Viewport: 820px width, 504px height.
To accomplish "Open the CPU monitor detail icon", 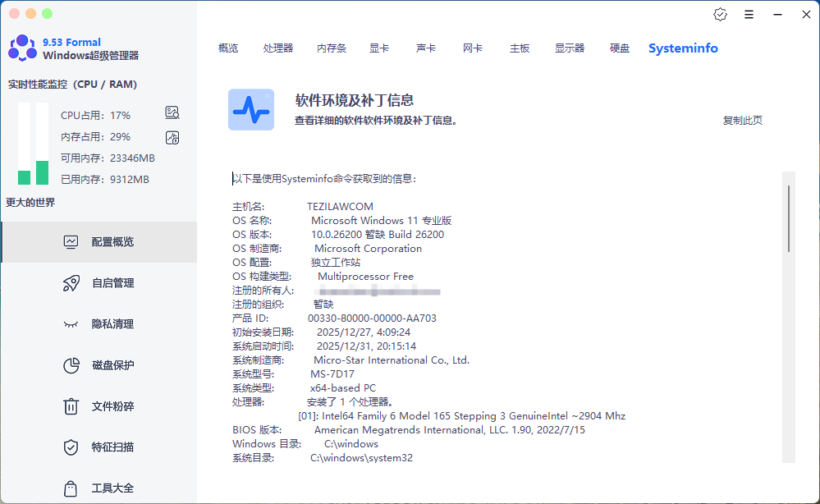I will click(x=172, y=112).
